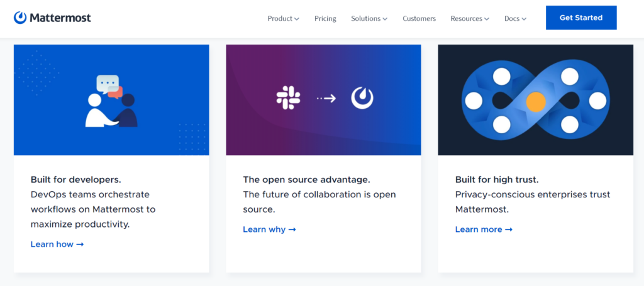Follow the Learn why link
The width and height of the screenshot is (644, 286).
264,230
